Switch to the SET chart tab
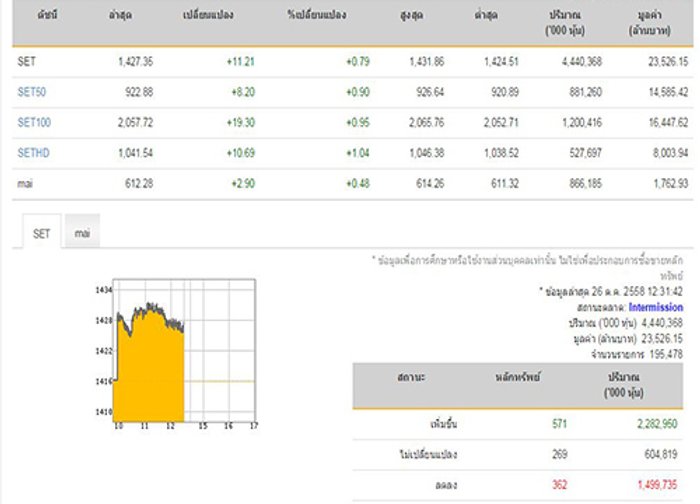 click(x=42, y=231)
